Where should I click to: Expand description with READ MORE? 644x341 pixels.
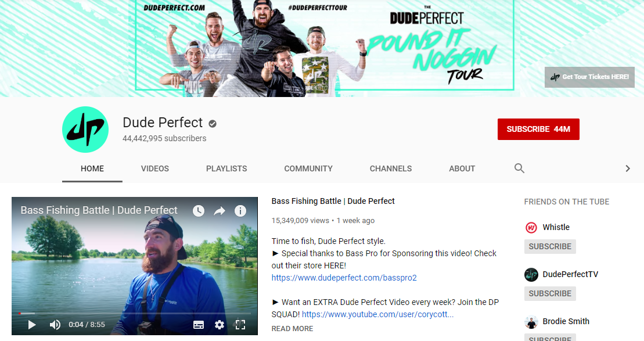coord(292,329)
